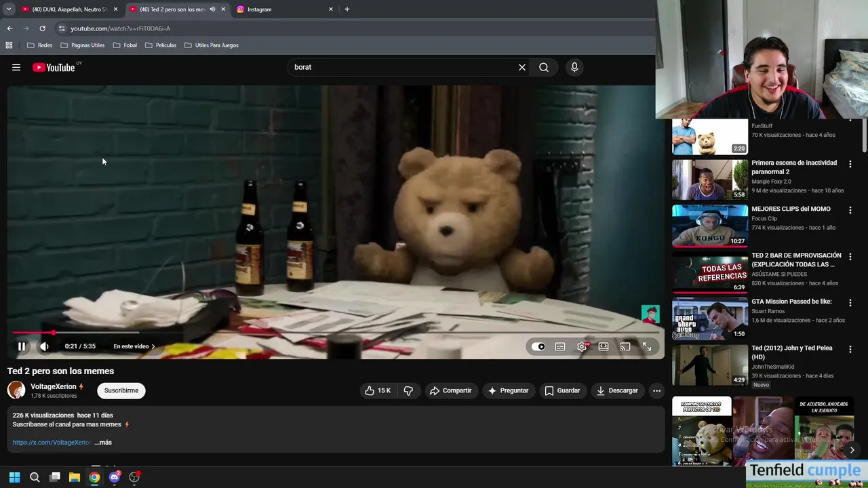Viewport: 868px width, 488px height.
Task: Switch to theater mode
Action: click(x=604, y=346)
